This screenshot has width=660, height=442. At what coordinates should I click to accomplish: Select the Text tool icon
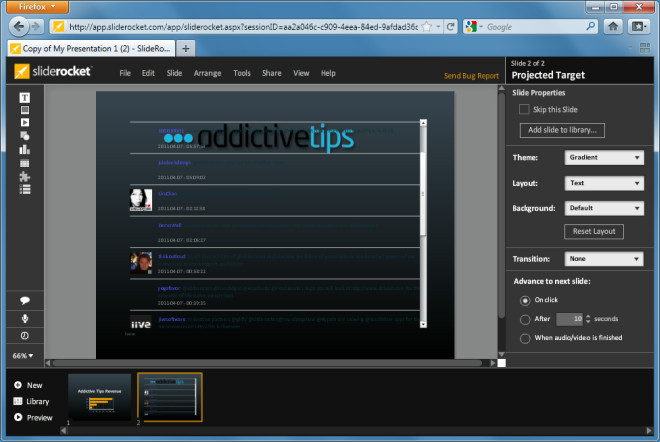24,98
